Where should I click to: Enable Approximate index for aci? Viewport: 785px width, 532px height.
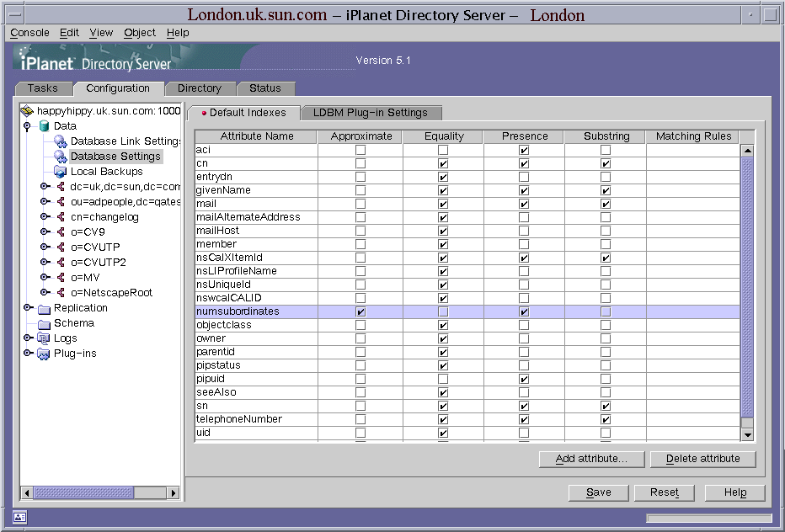(360, 150)
